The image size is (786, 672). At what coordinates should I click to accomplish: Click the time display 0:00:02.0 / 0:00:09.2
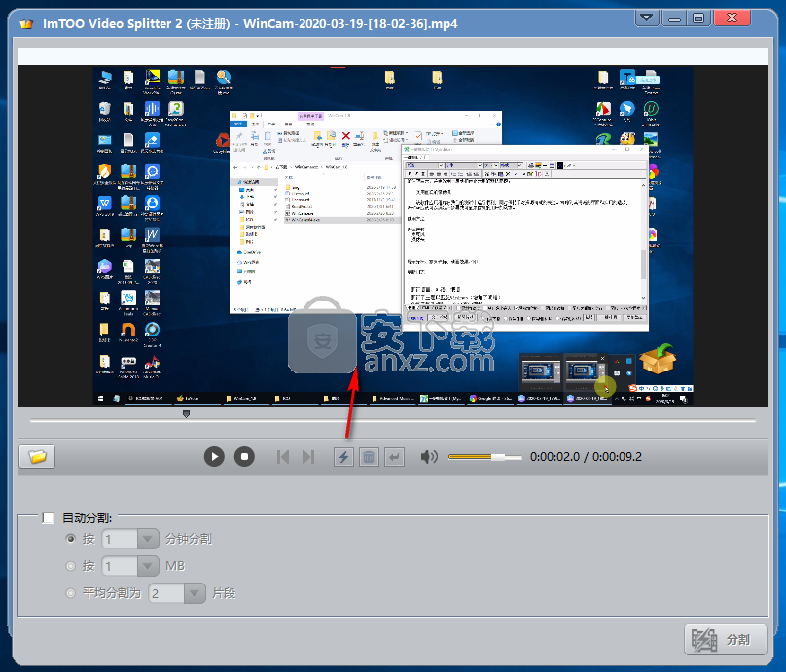(x=586, y=456)
